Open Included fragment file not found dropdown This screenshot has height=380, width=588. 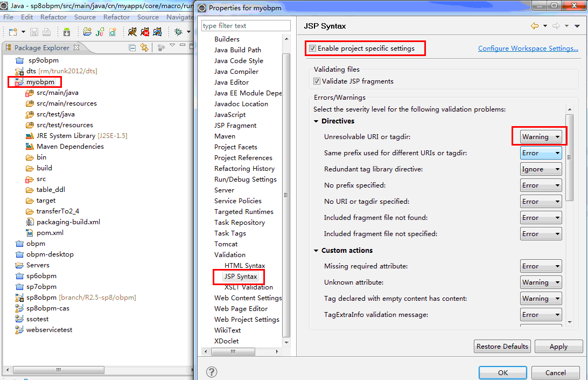point(541,217)
